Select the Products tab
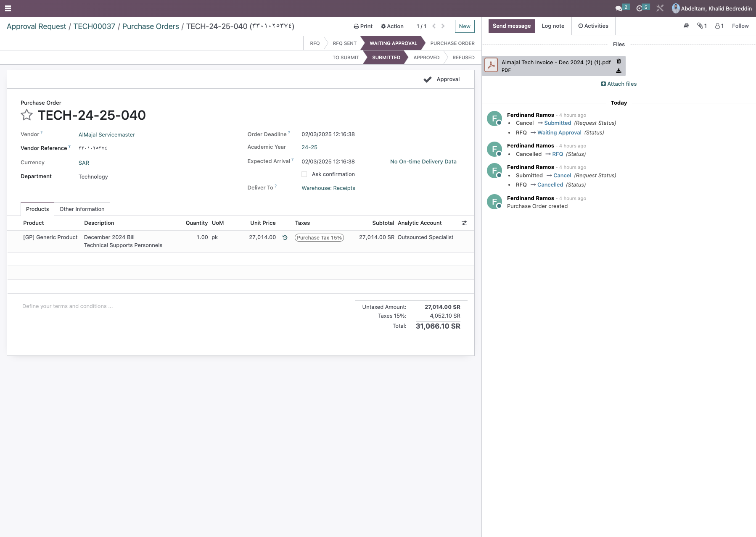Viewport: 756px width, 537px height. coord(37,209)
